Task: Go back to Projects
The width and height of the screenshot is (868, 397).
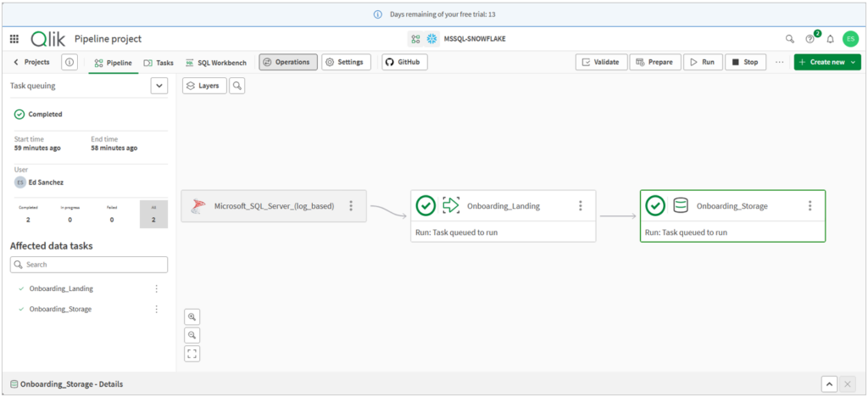Action: pyautogui.click(x=31, y=62)
